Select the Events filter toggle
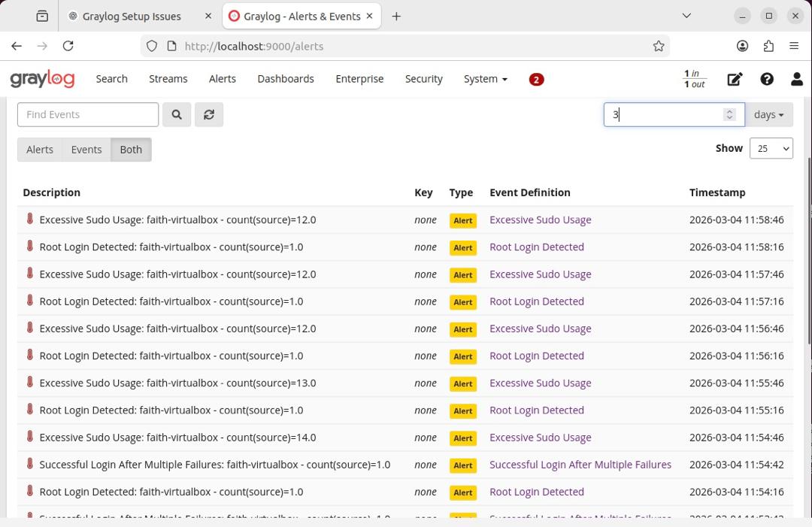Screen dimensions: 812x527 pyautogui.click(x=86, y=150)
